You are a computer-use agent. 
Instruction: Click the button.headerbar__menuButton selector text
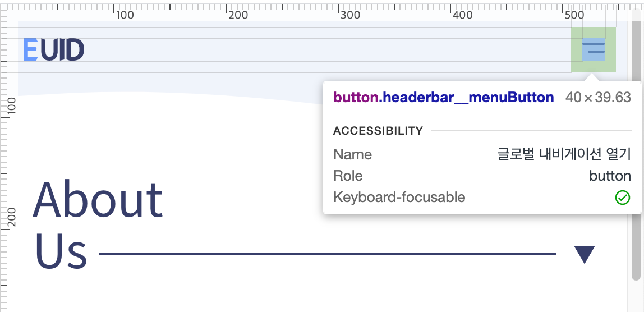click(444, 98)
